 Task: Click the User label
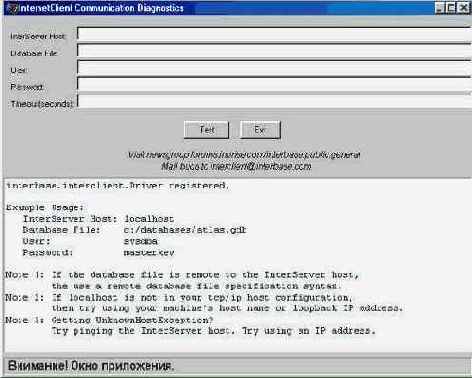tap(19, 70)
